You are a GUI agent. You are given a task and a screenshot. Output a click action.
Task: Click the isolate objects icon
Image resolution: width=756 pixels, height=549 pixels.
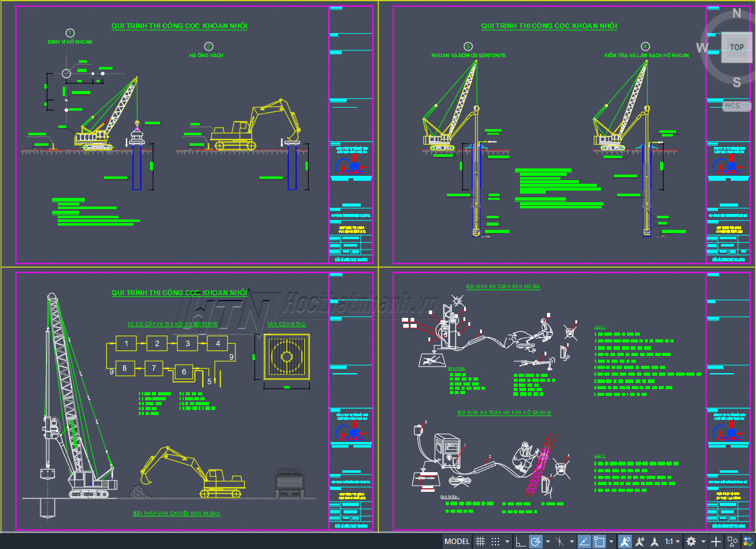[732, 542]
